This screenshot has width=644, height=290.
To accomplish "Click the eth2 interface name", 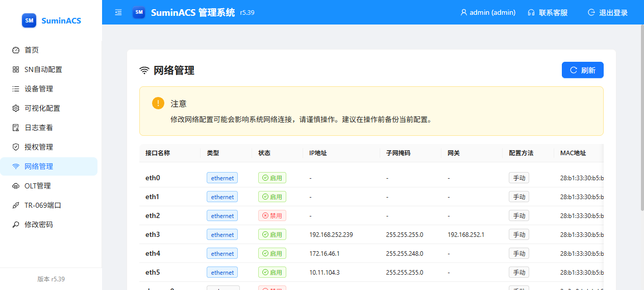I will click(153, 215).
